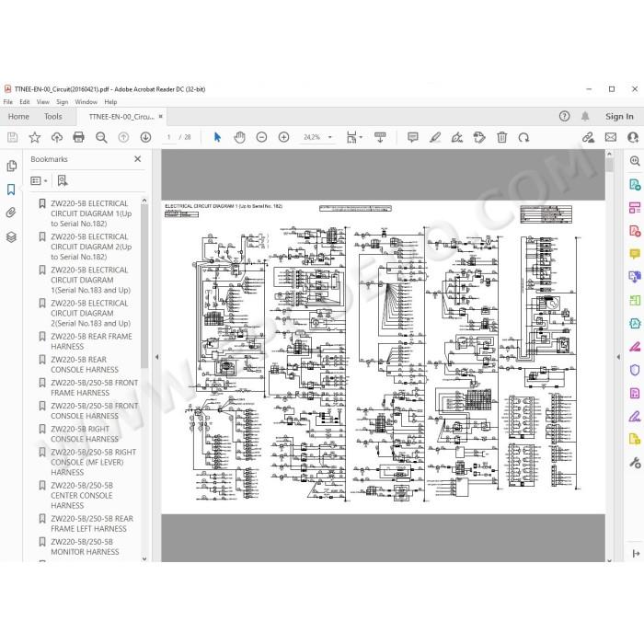
Task: Open the sign document tool
Action: point(457,137)
